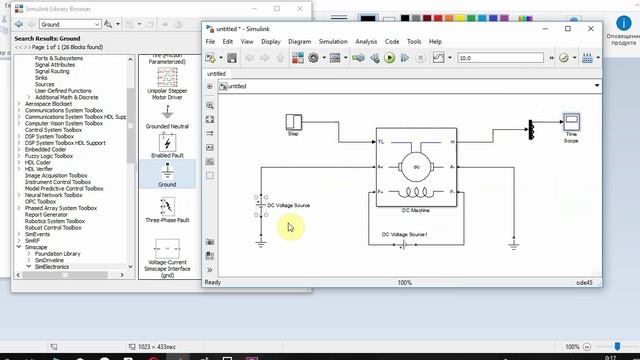The image size is (640, 360).
Task: Click the Area box icon in palette
Action: point(210,176)
